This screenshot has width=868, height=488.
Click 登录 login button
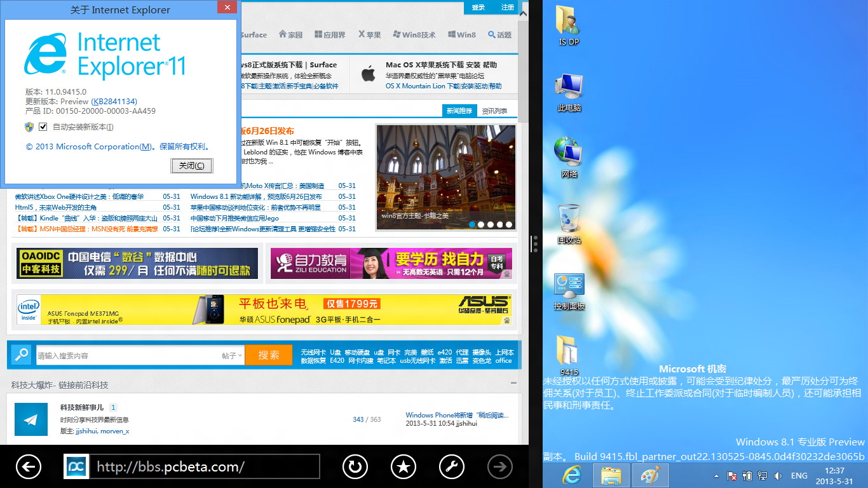click(x=478, y=7)
